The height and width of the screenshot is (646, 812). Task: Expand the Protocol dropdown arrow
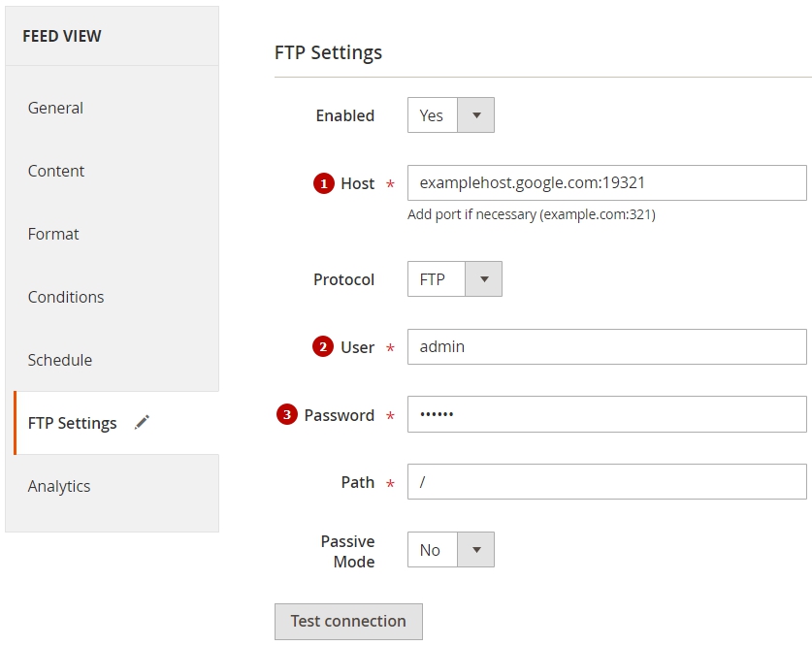pos(484,279)
